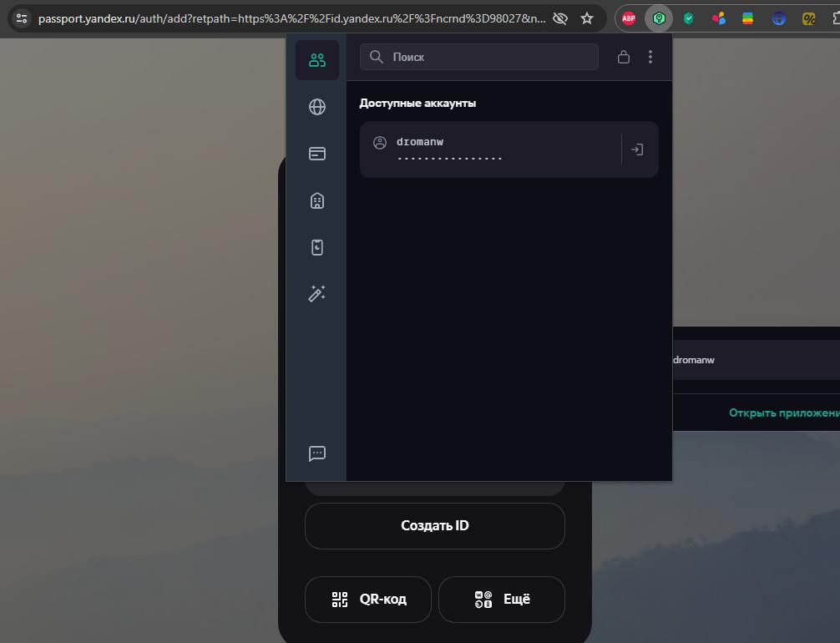Open the accounts tab in password manager sidebar
The width and height of the screenshot is (840, 643).
[317, 60]
